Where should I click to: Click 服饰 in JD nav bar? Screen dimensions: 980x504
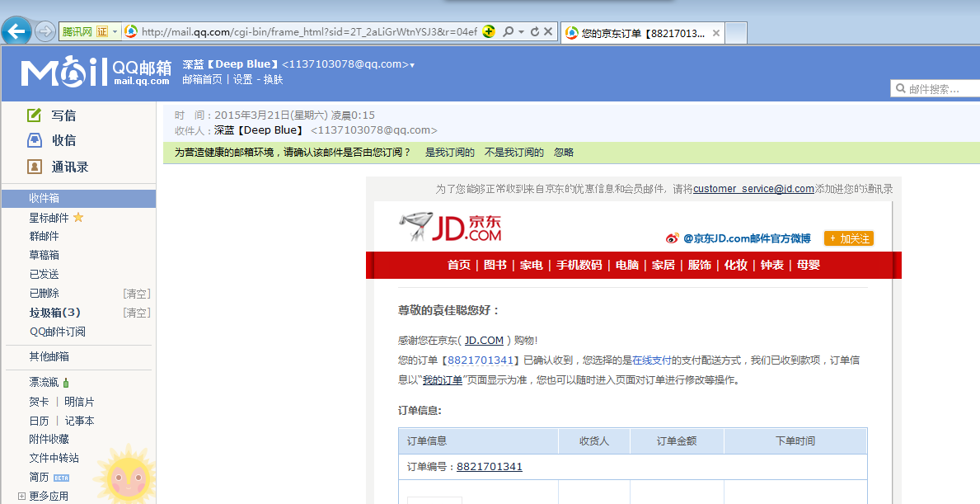coord(700,265)
